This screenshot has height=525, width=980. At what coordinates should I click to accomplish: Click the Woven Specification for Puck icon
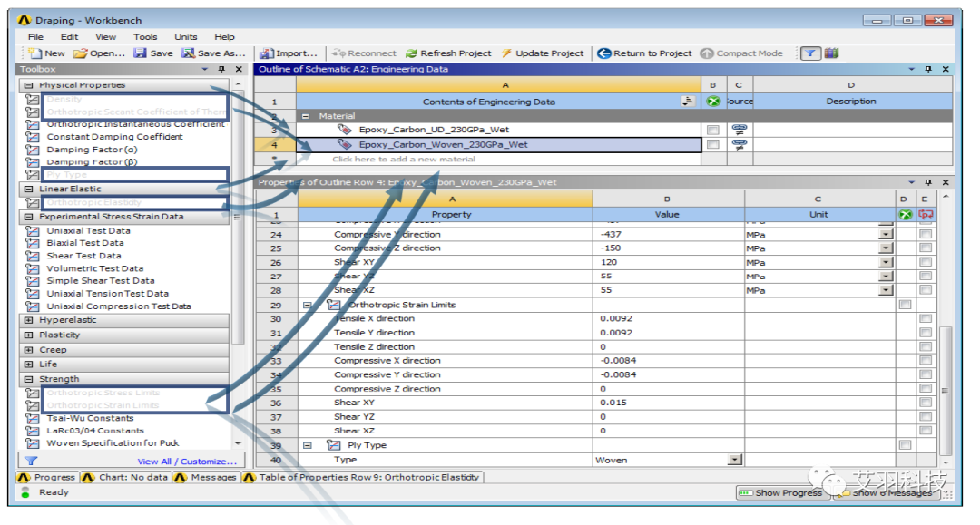(x=32, y=443)
